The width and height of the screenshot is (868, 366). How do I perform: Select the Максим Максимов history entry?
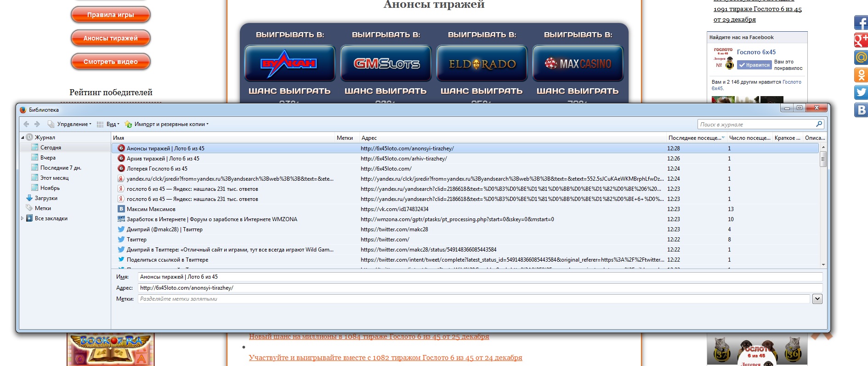[465, 209]
